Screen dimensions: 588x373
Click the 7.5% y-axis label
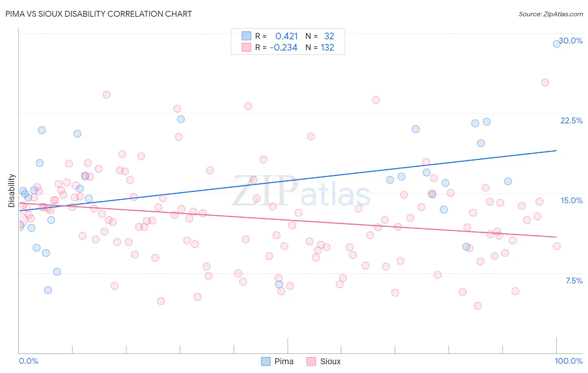click(574, 281)
